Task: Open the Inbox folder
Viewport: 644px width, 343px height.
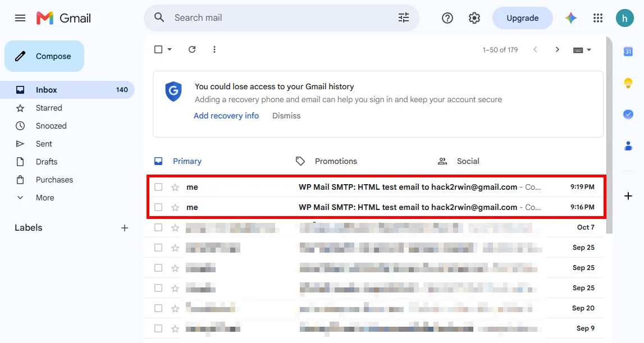Action: coord(67,90)
